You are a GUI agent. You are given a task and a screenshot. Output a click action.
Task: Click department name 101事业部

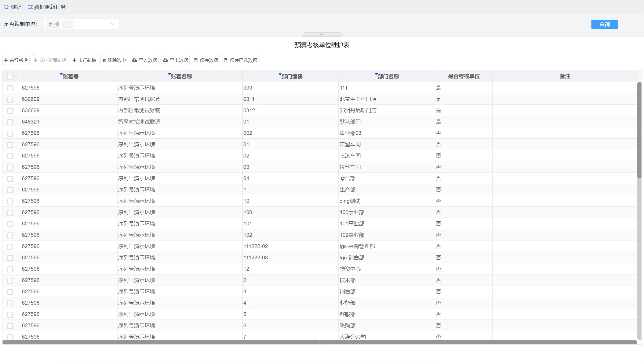(352, 224)
